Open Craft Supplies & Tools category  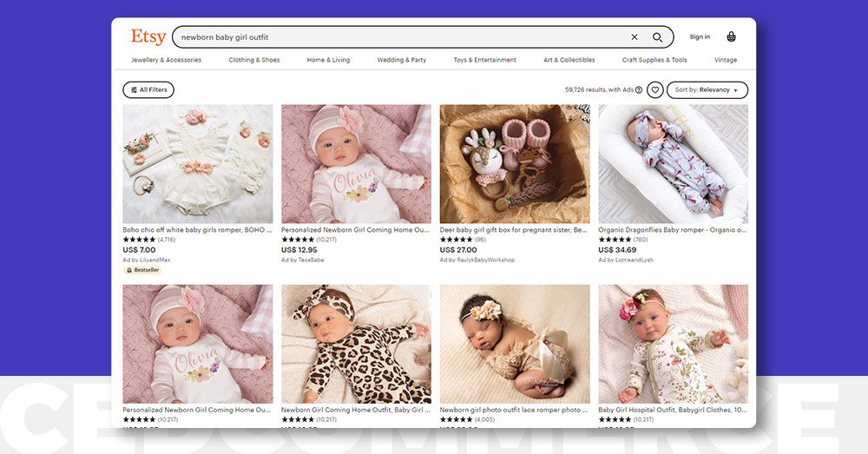(654, 60)
